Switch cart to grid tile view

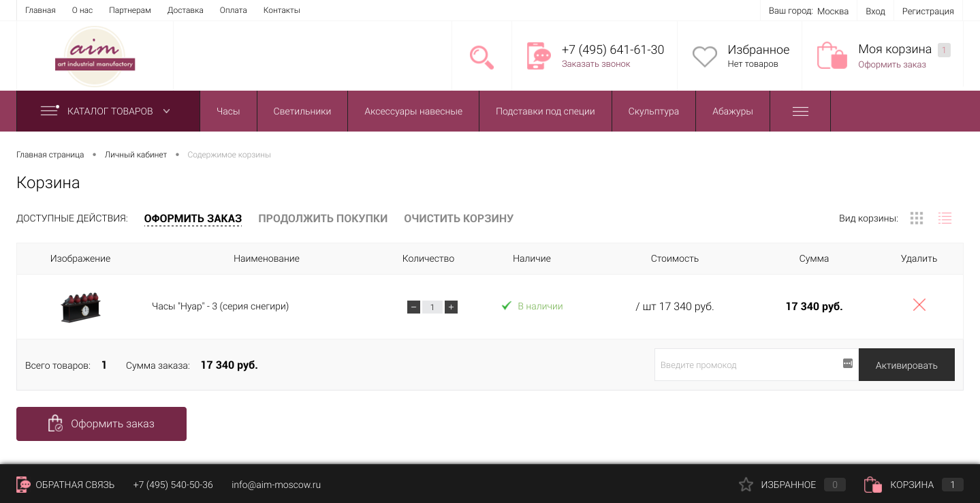tap(916, 218)
